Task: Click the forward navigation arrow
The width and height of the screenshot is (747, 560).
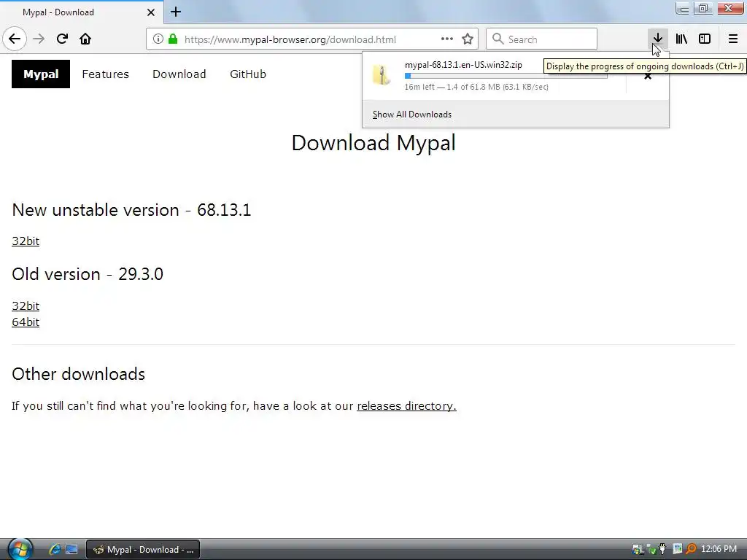Action: click(39, 39)
